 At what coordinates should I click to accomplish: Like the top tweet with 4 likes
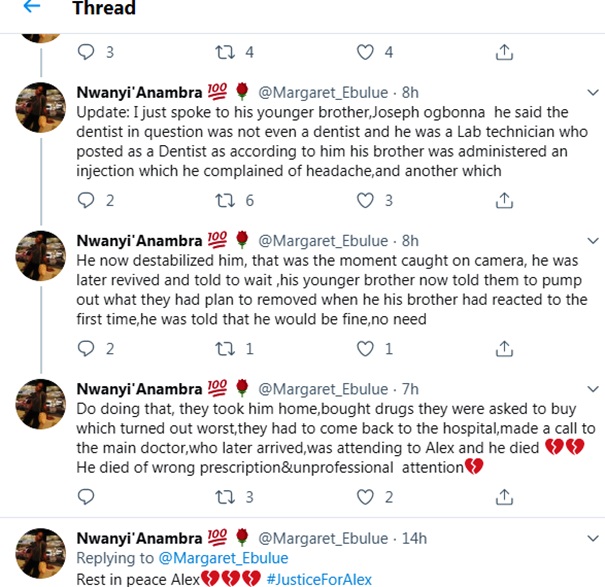pos(366,52)
